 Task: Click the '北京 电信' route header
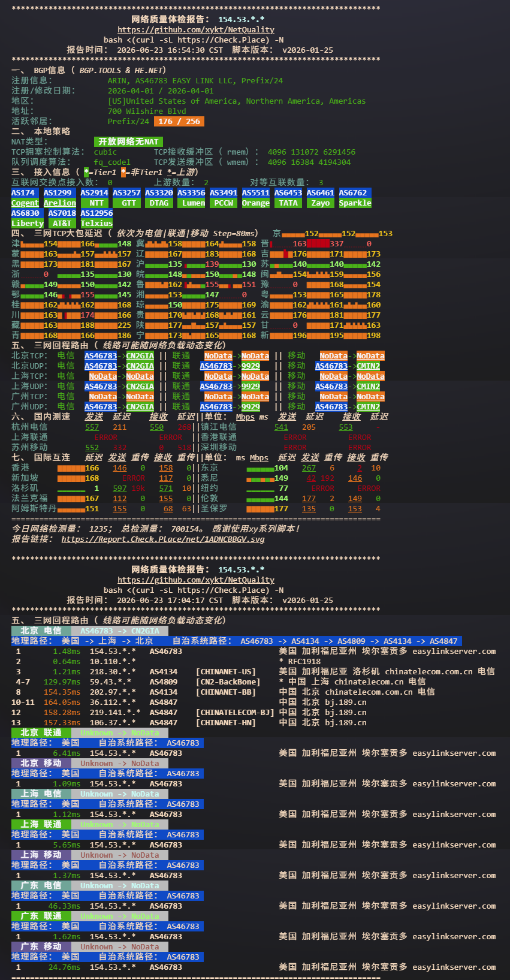click(x=41, y=631)
